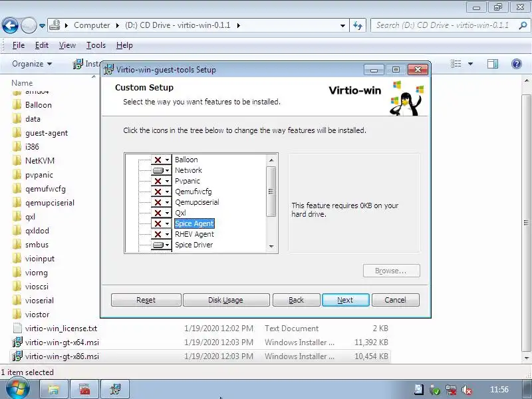
Task: Select the NetKVM folder icon
Action: (17, 160)
